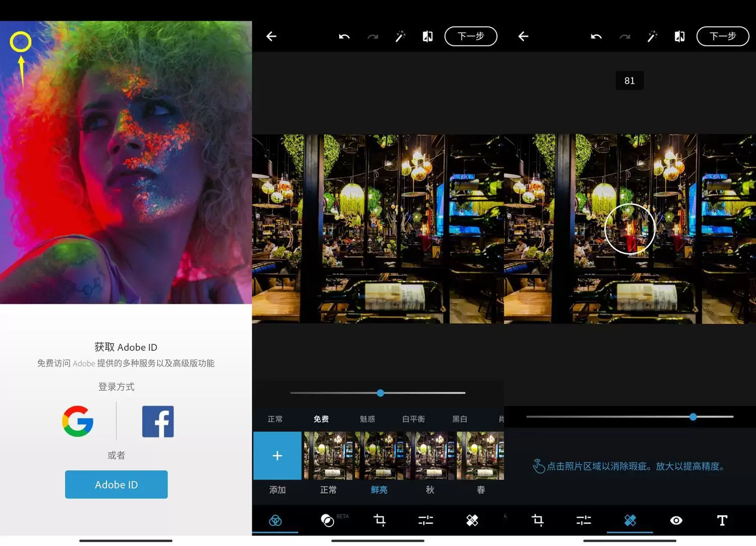Select the 黑白 filter category tab
The image size is (756, 546).
pyautogui.click(x=460, y=419)
